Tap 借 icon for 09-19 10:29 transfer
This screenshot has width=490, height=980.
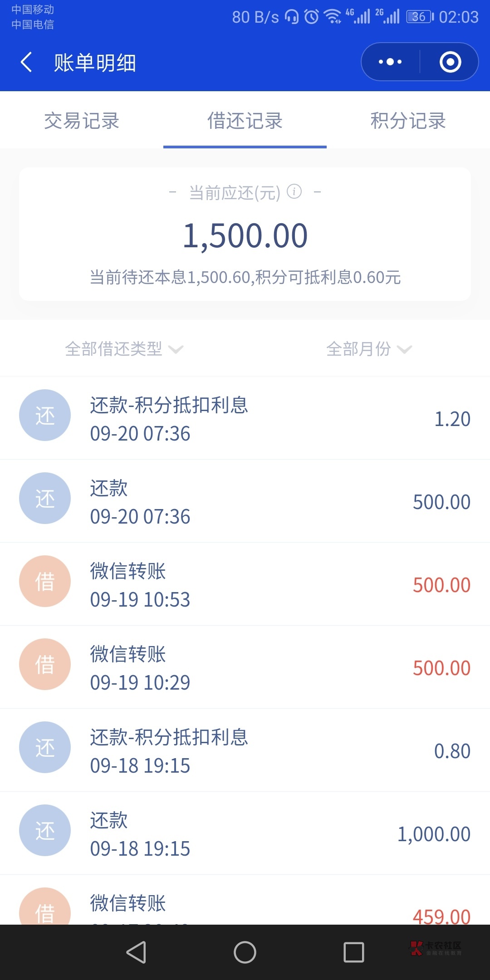(x=44, y=664)
